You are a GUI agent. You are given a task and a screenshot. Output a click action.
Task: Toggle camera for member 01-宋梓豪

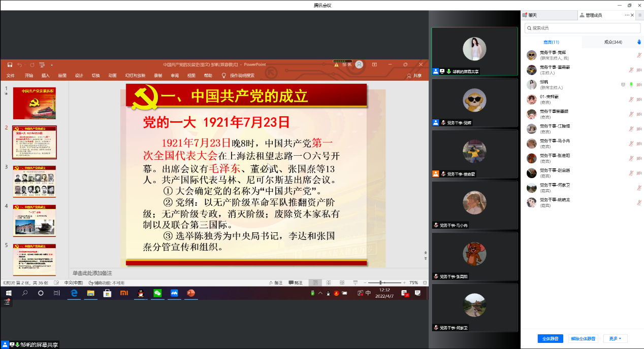point(639,99)
